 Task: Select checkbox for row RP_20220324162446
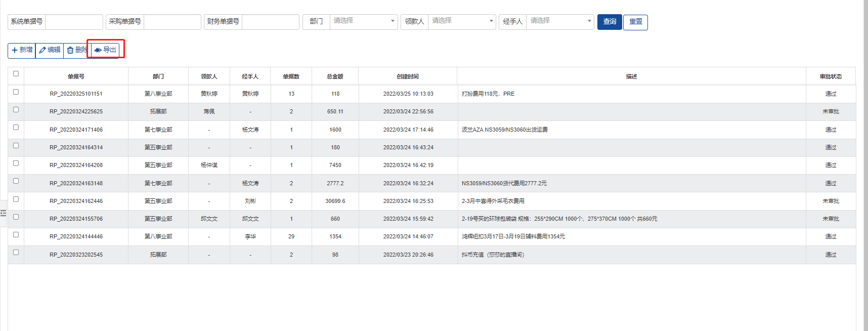tap(16, 199)
